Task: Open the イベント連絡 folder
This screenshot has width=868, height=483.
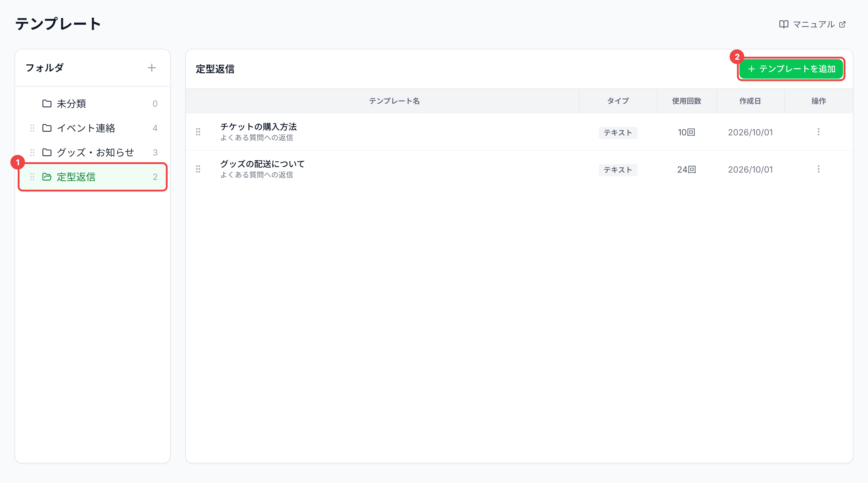Action: [x=93, y=128]
